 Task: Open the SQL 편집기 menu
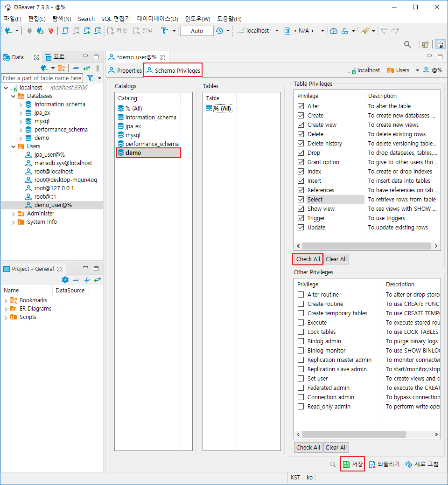coord(115,19)
